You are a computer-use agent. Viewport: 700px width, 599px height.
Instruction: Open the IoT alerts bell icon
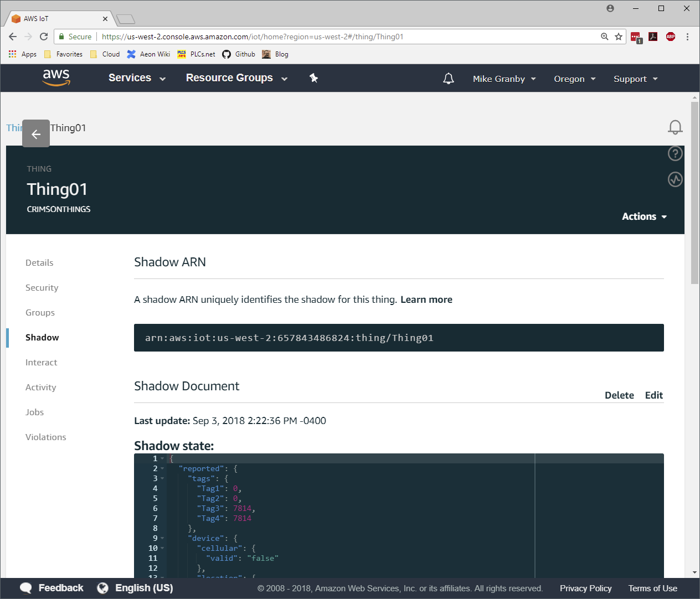[x=675, y=127]
